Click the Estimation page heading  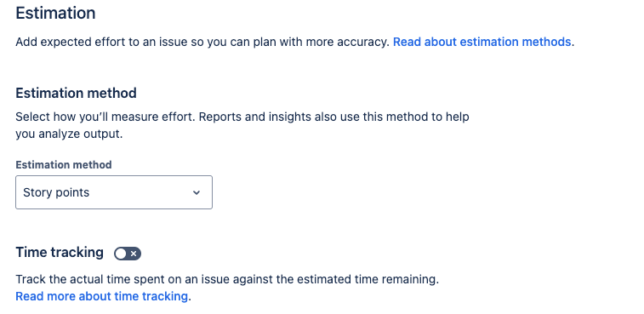point(55,13)
